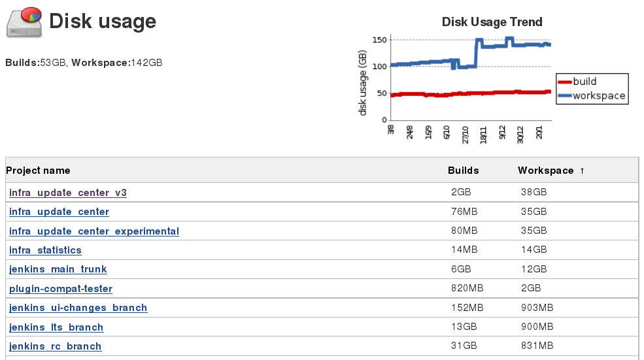Viewport: 644px width, 360px height.
Task: Open jenkins_ui-changes_branch project
Action: 78,308
